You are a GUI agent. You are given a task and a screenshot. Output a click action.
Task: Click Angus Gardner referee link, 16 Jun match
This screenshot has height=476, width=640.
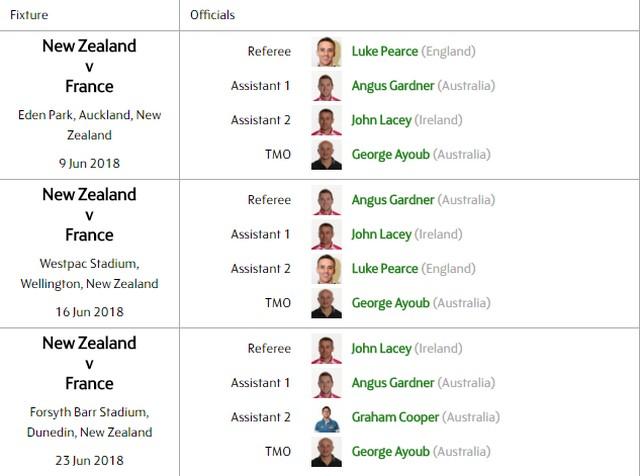[393, 200]
